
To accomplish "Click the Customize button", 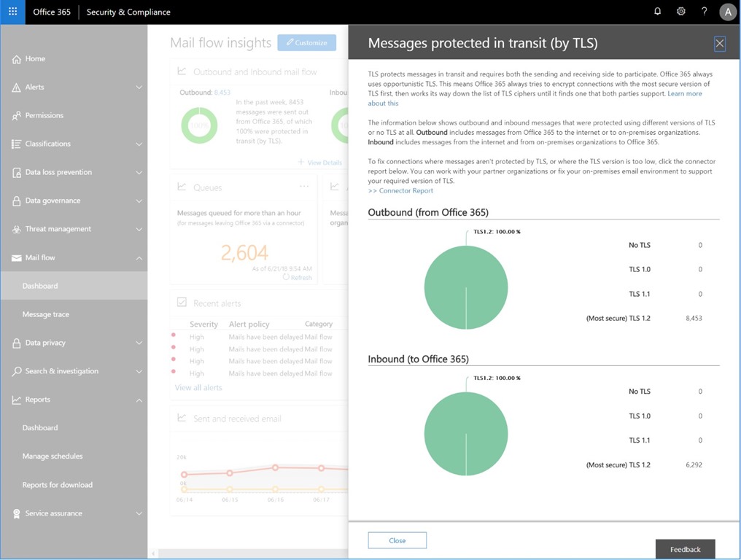I will 307,42.
